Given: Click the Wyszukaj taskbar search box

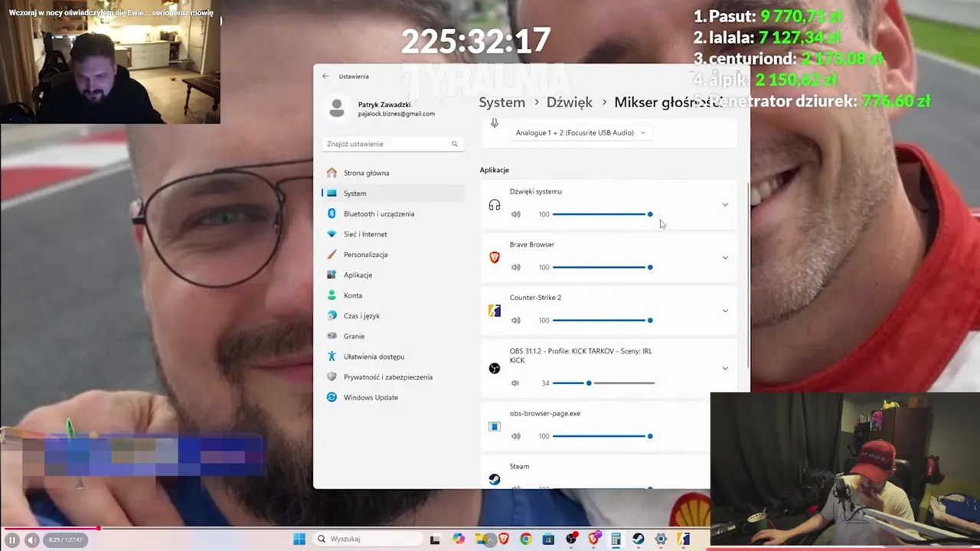Looking at the screenshot, I should click(368, 539).
